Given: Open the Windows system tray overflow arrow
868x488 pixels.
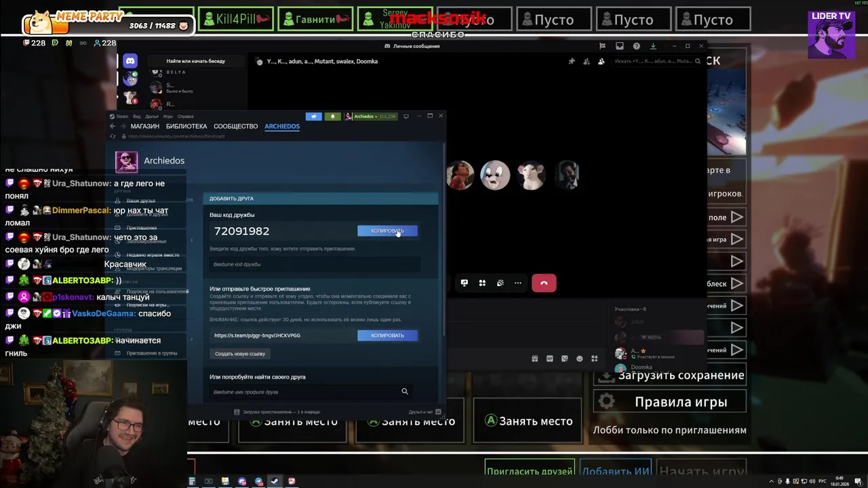Looking at the screenshot, I should point(771,481).
